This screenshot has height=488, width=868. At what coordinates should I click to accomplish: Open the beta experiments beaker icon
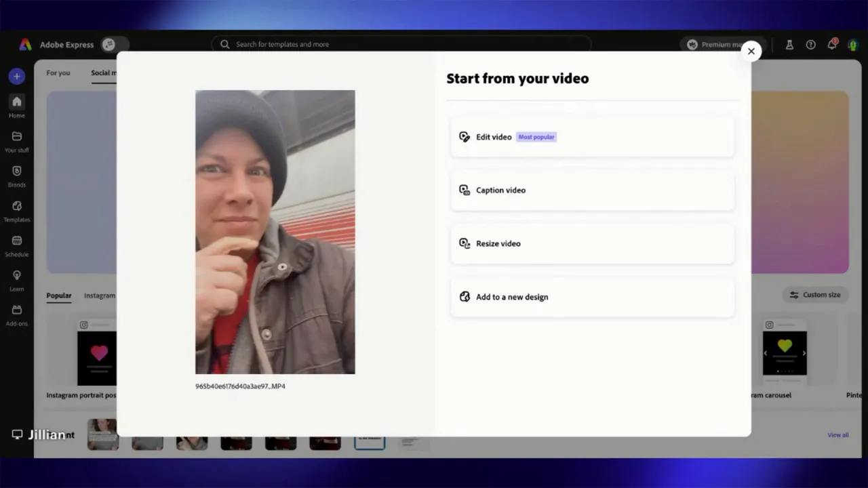(789, 44)
